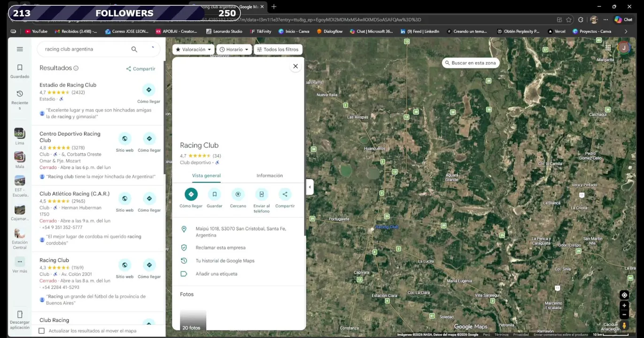The image size is (644, 338).
Task: Bookmark this page with star icon
Action: coord(569,20)
